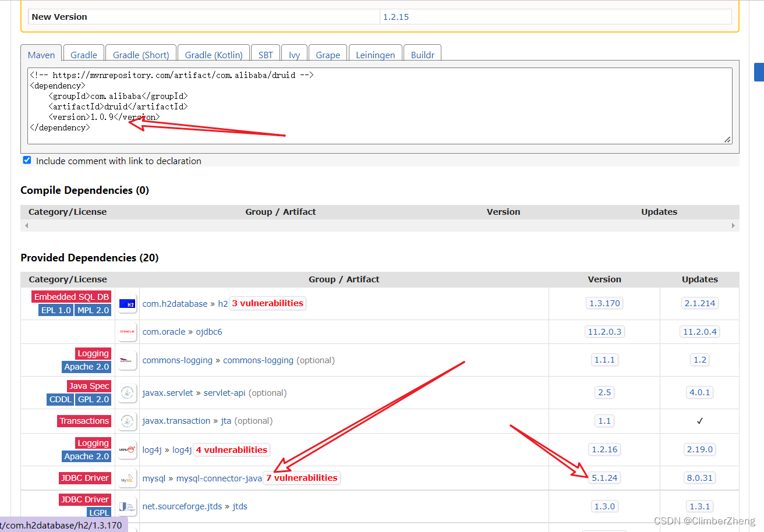The width and height of the screenshot is (764, 532).
Task: Click Compile Dependencies table right scroll arrow
Action: click(x=733, y=225)
